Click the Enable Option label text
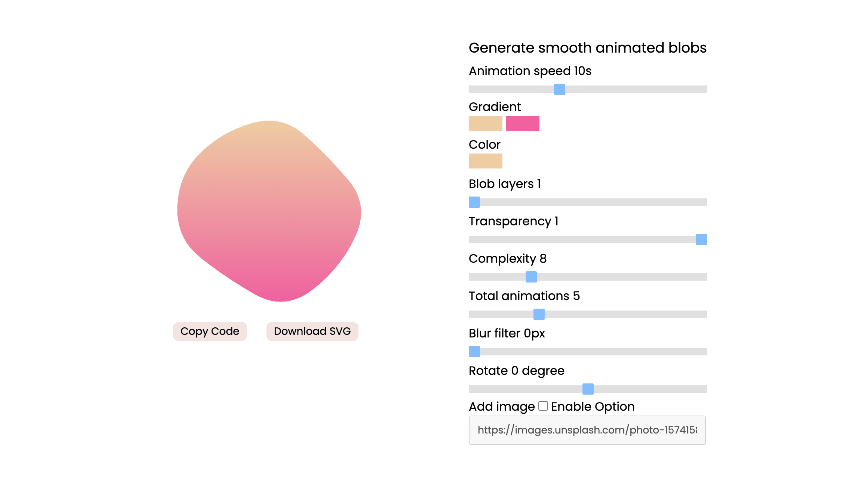The image size is (868, 488). pyautogui.click(x=593, y=406)
